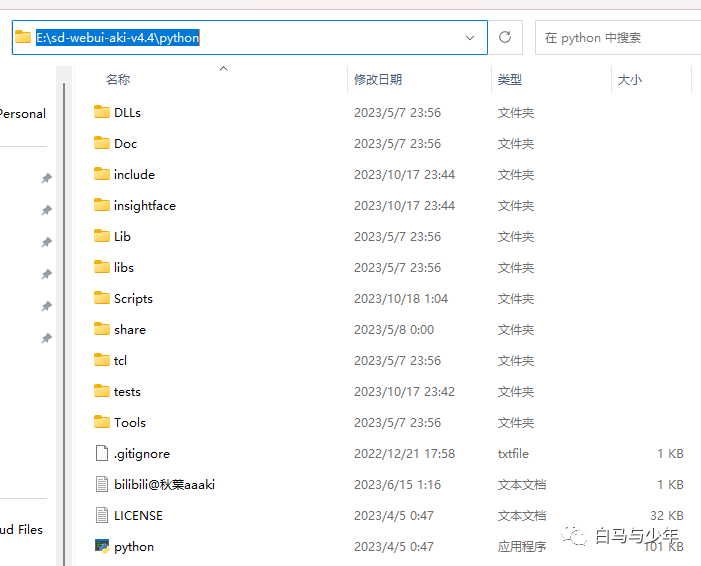The width and height of the screenshot is (701, 566).
Task: Select the Scripts folder icon
Action: (102, 298)
